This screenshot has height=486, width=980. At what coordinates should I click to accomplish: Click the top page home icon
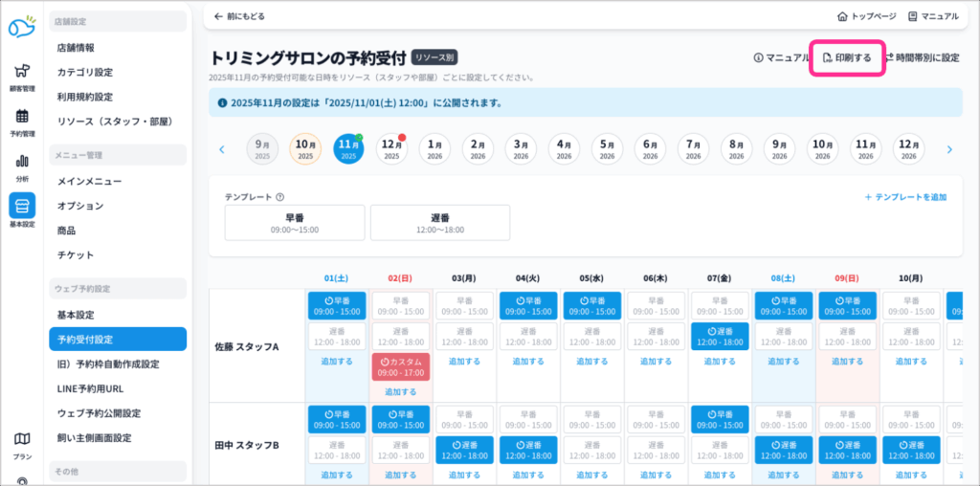[842, 16]
